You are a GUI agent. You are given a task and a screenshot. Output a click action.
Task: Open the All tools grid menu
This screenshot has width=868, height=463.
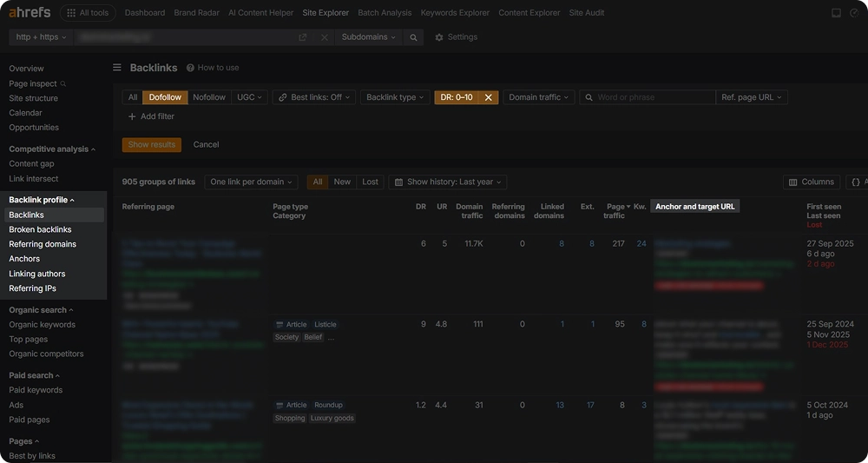click(88, 13)
